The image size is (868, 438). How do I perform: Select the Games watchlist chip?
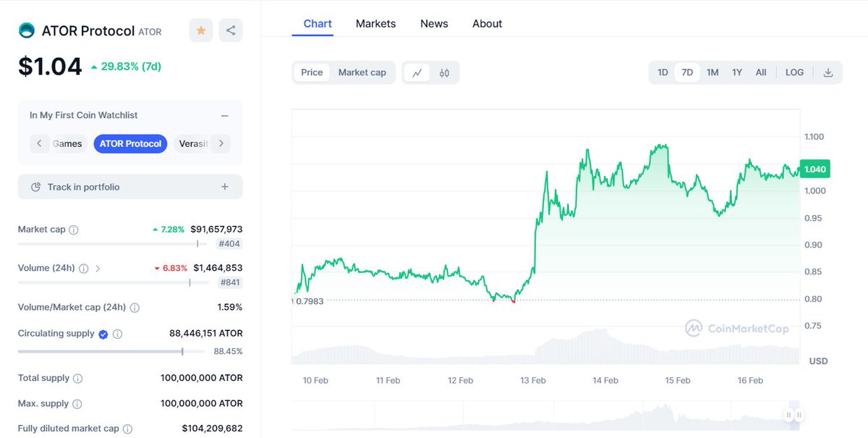pyautogui.click(x=68, y=143)
